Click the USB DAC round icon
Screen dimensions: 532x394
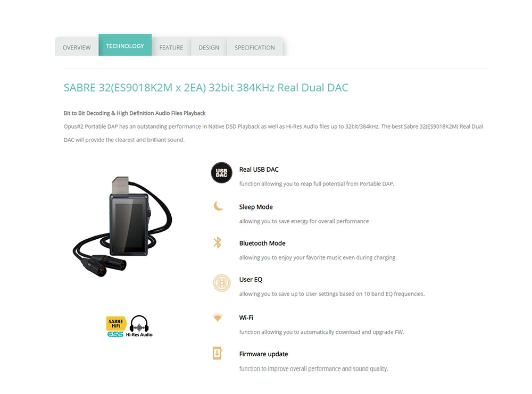pos(221,173)
